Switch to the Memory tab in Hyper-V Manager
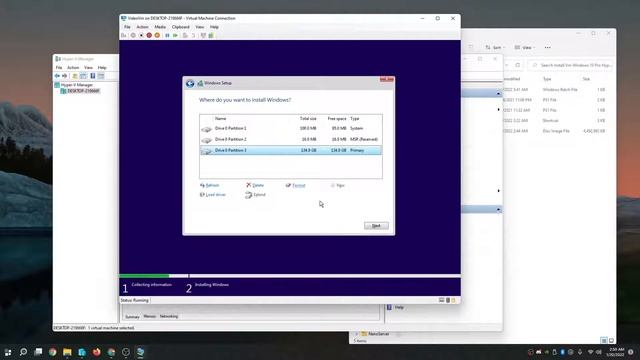The width and height of the screenshot is (640, 360). tap(150, 316)
